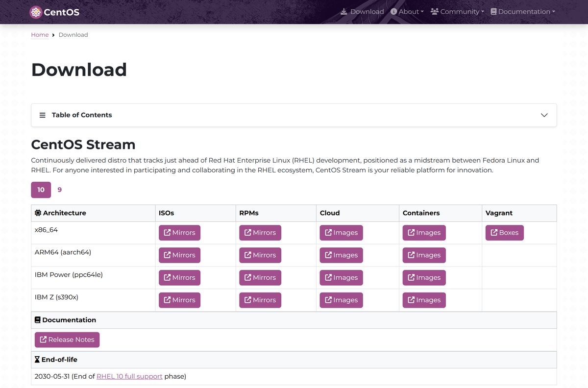Switch to the CentOS Stream 9 tab
This screenshot has width=588, height=388.
coord(60,190)
